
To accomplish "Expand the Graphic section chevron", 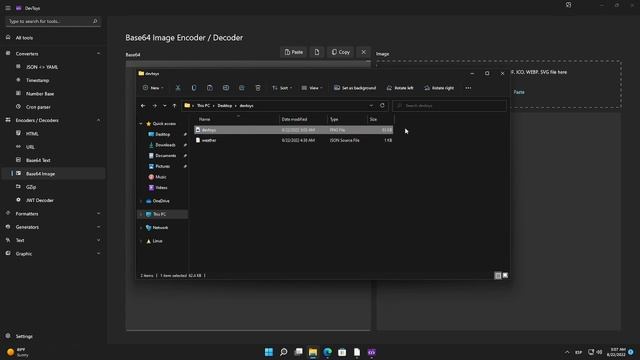I will point(98,254).
